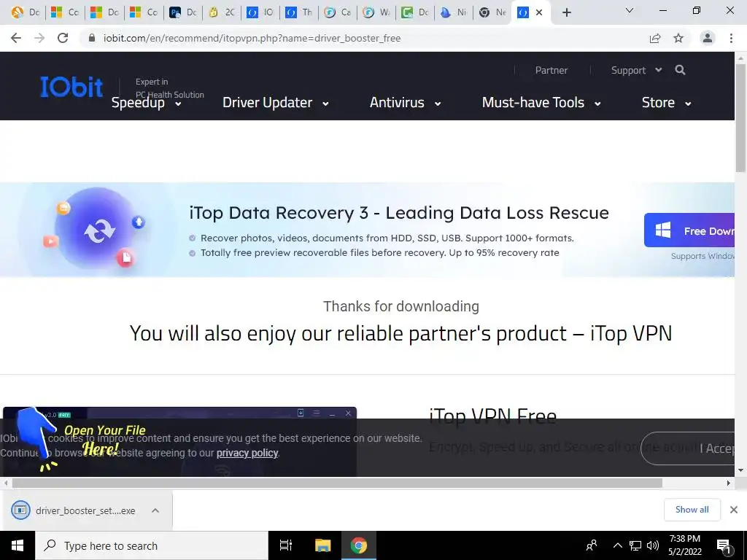747x560 pixels.
Task: Accept cookies with I Accept button
Action: (x=688, y=448)
